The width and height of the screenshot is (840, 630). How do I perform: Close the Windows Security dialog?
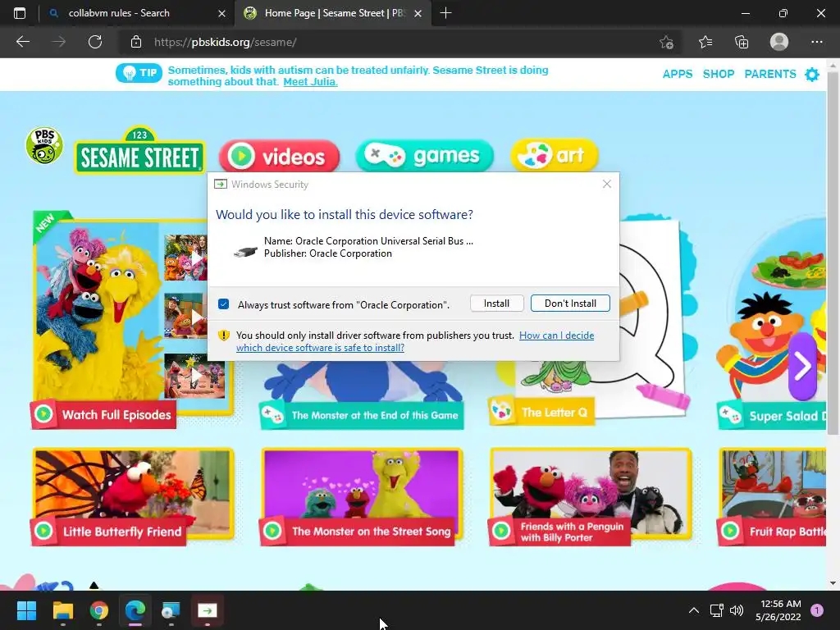tap(606, 185)
